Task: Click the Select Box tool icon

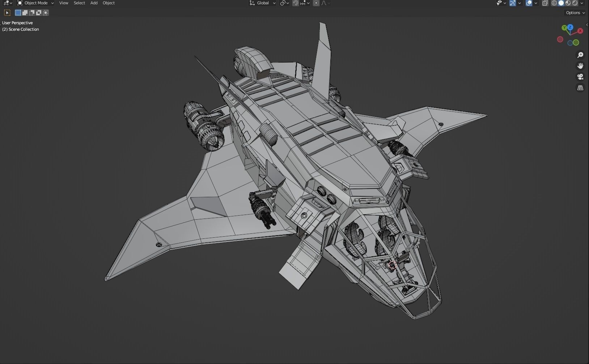Action: [x=7, y=13]
